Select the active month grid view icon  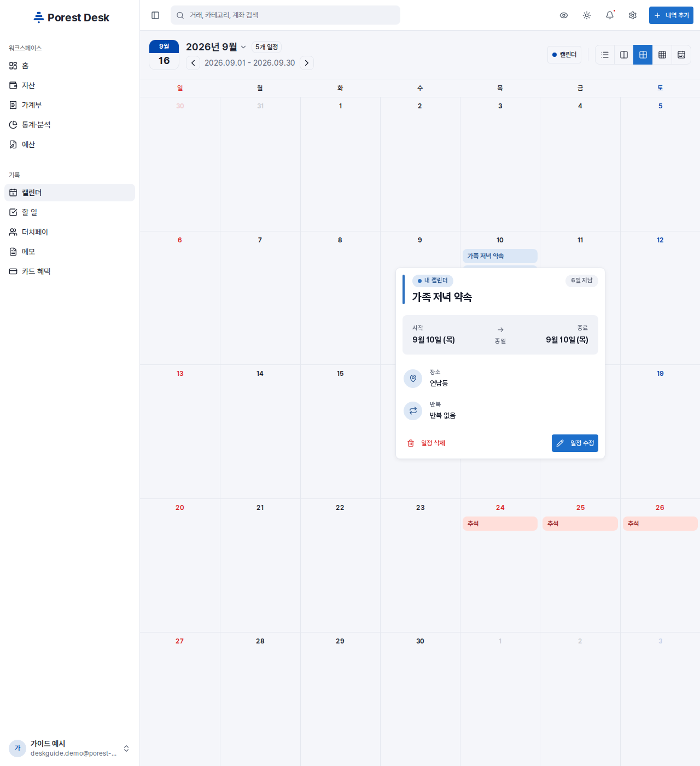[x=643, y=55]
